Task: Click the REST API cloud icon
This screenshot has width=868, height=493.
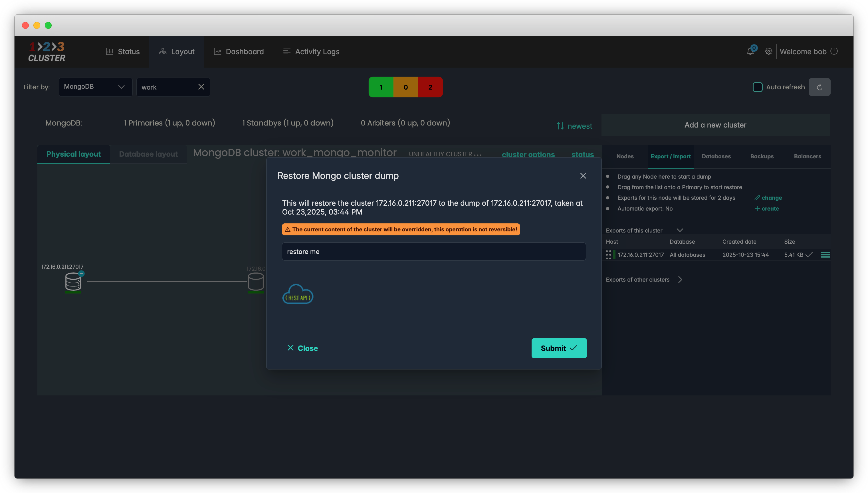Action: coord(298,294)
